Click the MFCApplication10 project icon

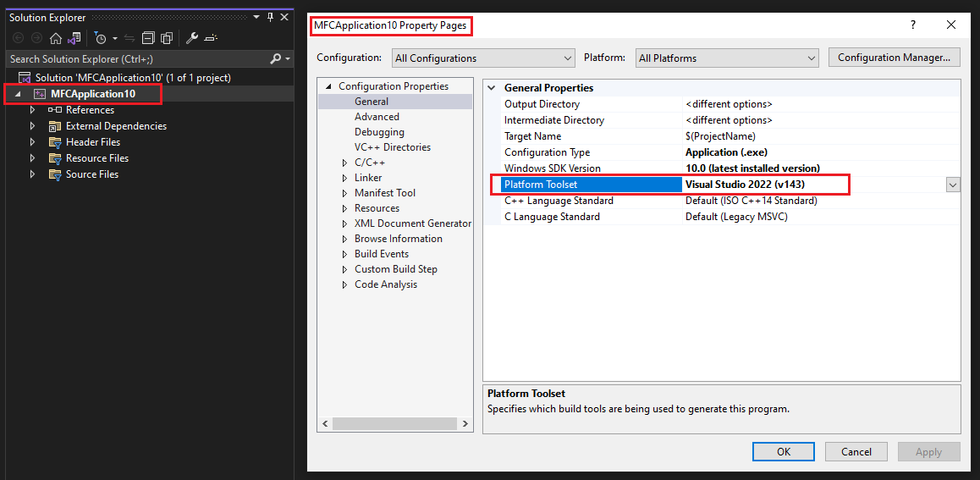[40, 94]
